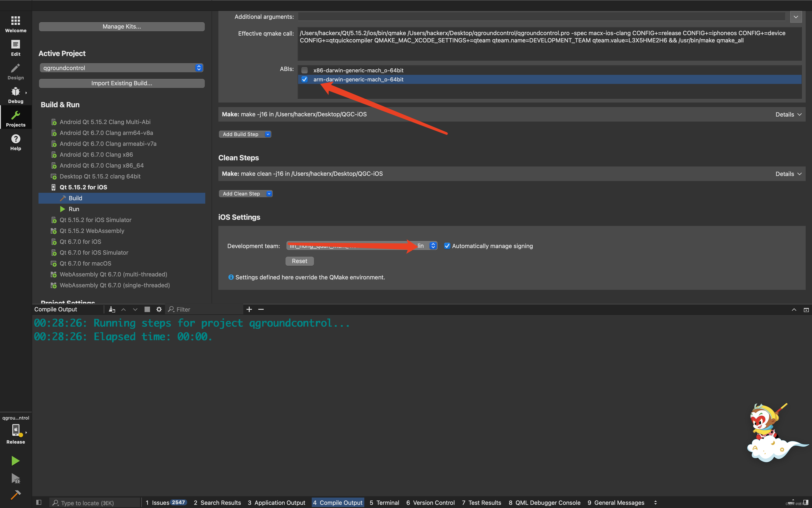This screenshot has height=508, width=812.
Task: Maximize the output pane
Action: click(x=794, y=309)
